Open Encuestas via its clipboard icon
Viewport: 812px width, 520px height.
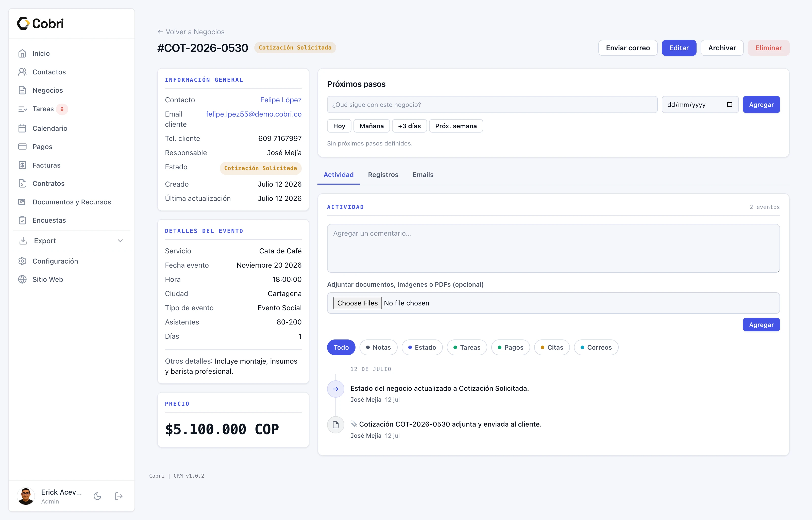point(22,220)
